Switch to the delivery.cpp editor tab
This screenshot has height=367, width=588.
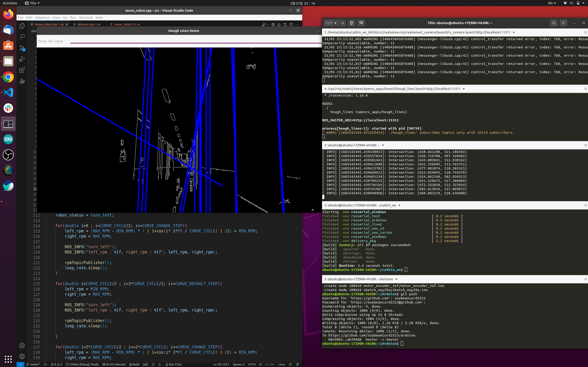86,24
